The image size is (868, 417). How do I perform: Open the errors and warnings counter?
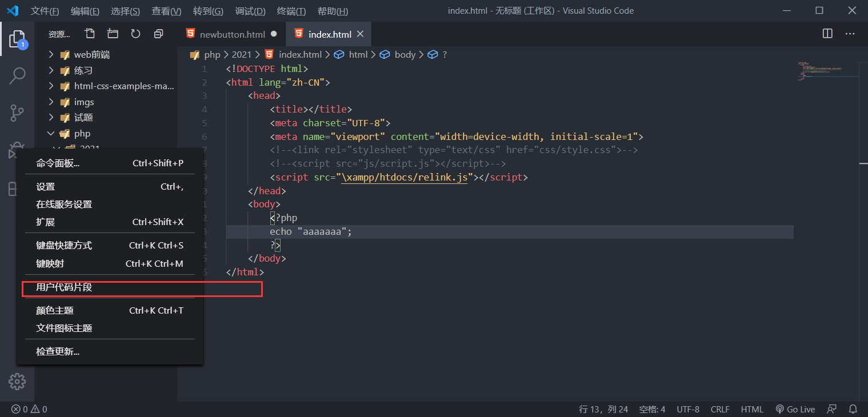(29, 409)
